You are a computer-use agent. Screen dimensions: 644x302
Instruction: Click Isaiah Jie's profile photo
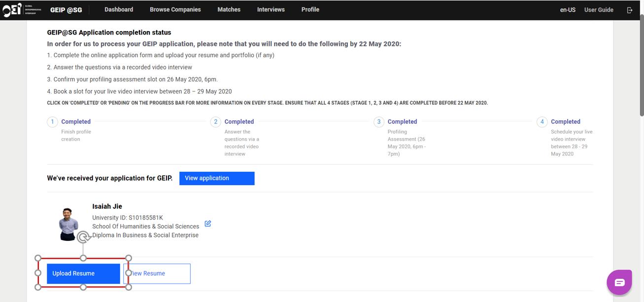point(68,224)
